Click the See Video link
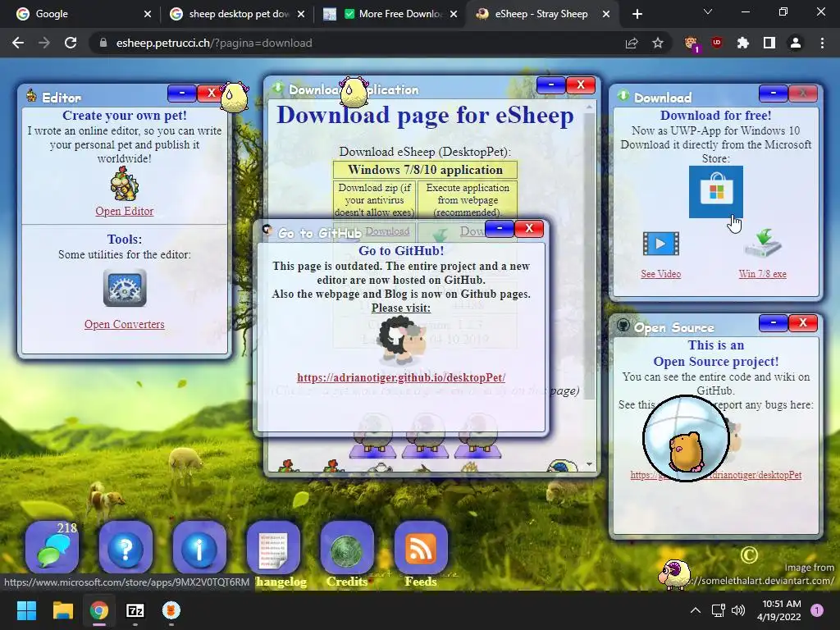Image resolution: width=840 pixels, height=630 pixels. coord(660,274)
